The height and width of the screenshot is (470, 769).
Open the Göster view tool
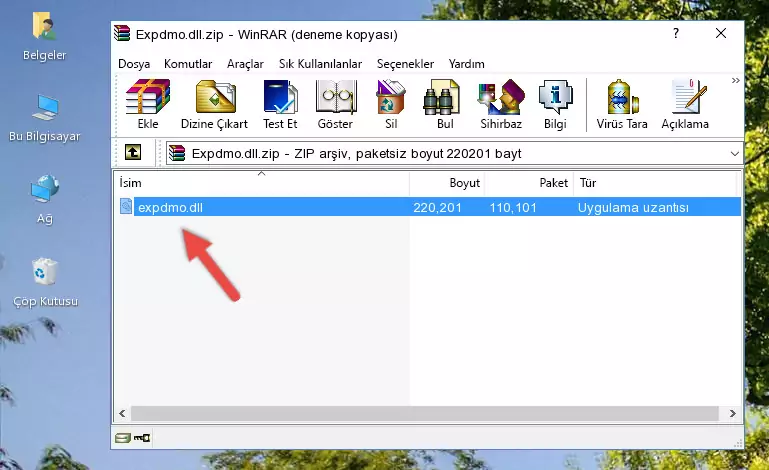[x=335, y=104]
